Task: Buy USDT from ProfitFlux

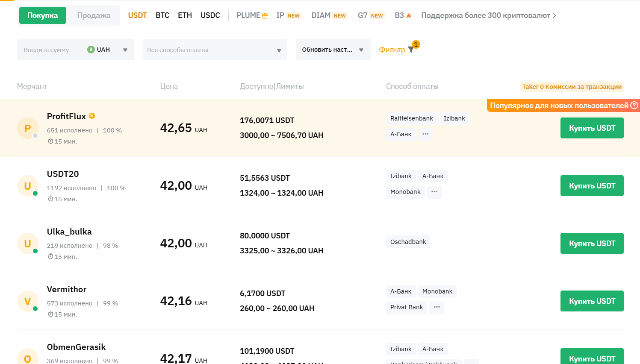Action: coord(592,128)
